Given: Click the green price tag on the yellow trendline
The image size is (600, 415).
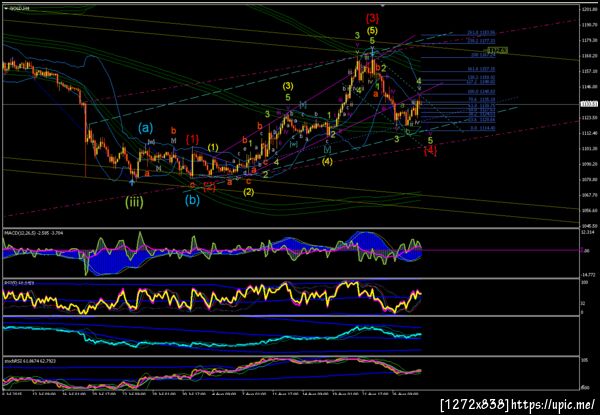Looking at the screenshot, I should pyautogui.click(x=497, y=50).
